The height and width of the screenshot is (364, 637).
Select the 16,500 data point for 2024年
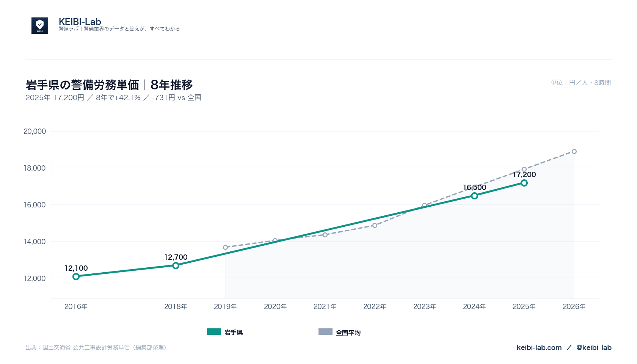tap(474, 196)
